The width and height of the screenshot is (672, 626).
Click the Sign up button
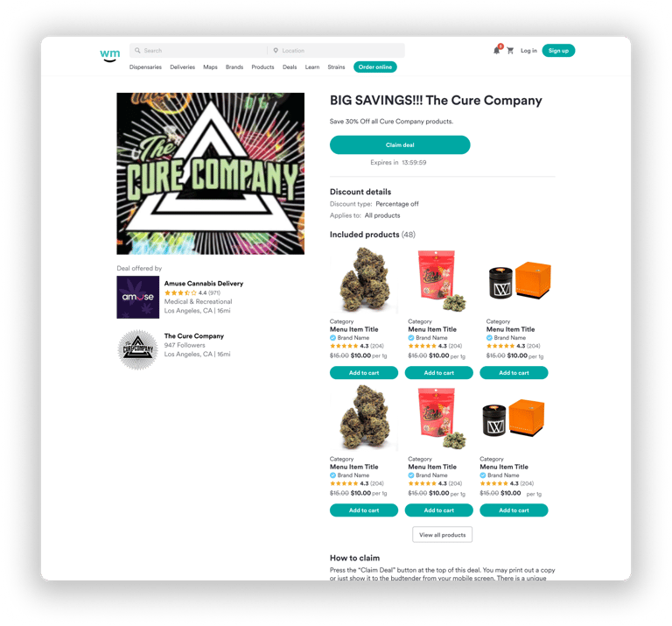point(558,51)
